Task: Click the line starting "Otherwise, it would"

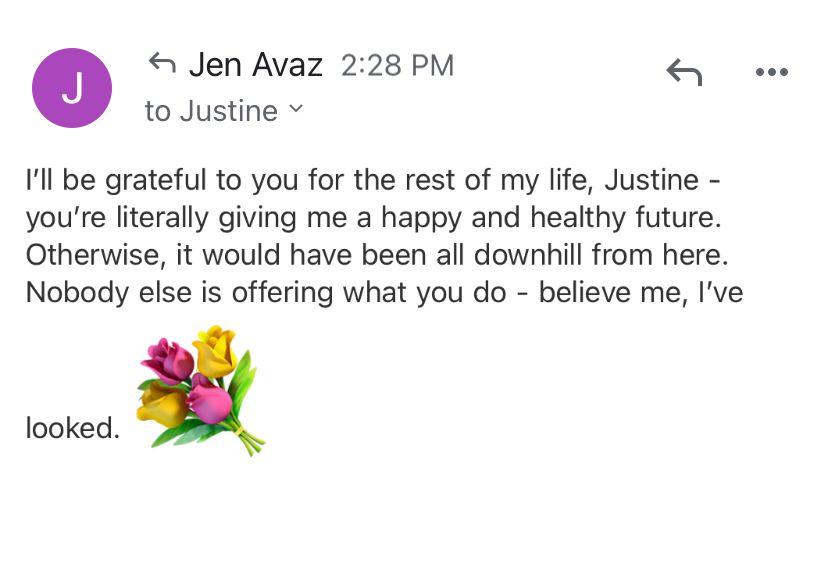Action: click(376, 255)
